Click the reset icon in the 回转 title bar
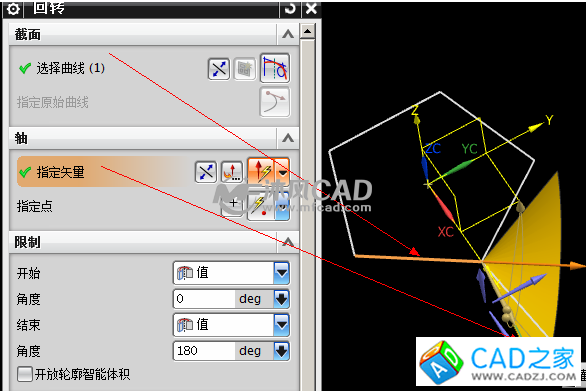 pos(290,9)
